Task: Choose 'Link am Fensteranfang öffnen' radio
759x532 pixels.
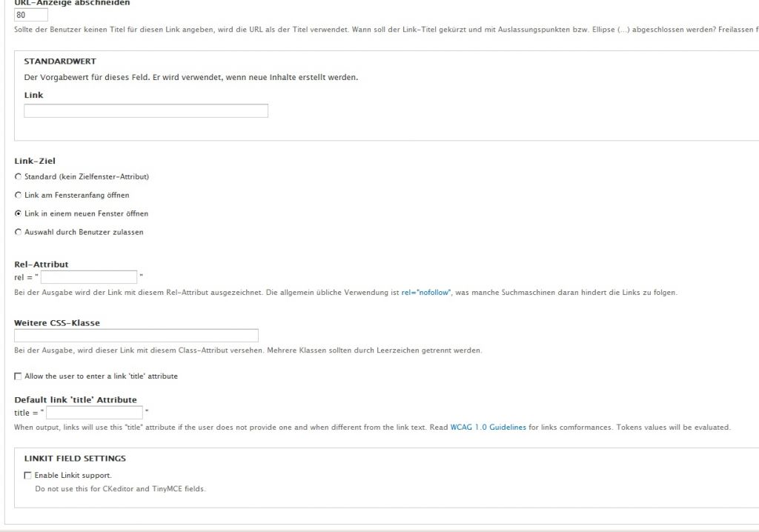Action: point(18,196)
